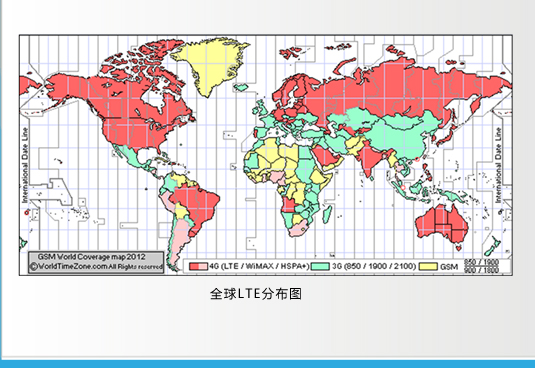Viewport: 535px width, 368px height.
Task: Click the GSM World Coverage map 2012 title
Action: [x=91, y=257]
